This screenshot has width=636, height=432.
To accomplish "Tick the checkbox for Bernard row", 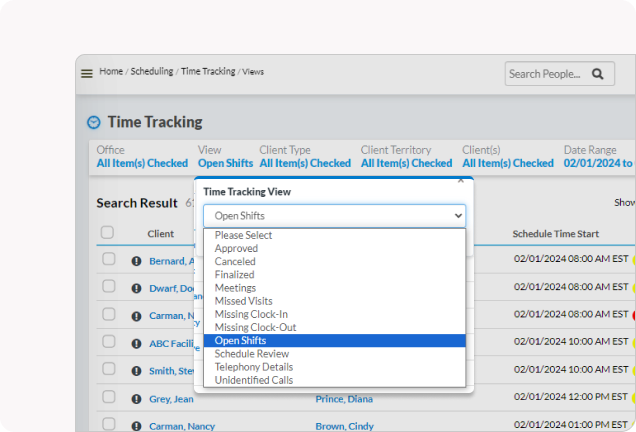I will 108,260.
